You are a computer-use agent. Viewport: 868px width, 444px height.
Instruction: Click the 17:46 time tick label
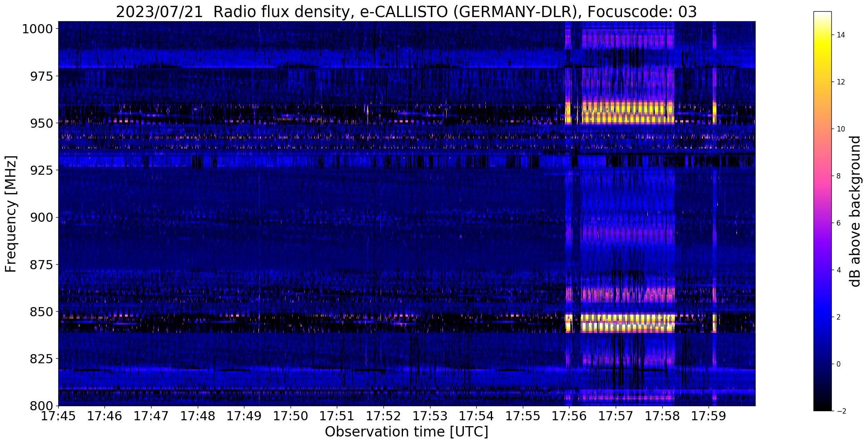[105, 416]
